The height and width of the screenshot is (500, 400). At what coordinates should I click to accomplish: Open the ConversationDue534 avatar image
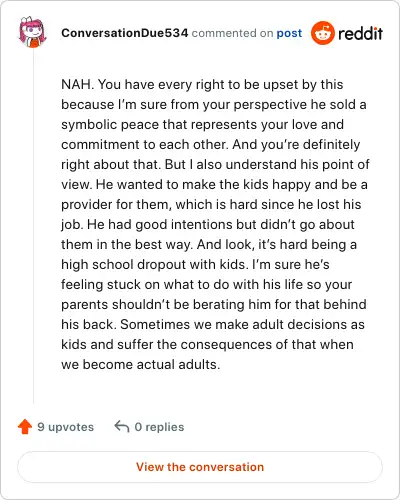32,32
